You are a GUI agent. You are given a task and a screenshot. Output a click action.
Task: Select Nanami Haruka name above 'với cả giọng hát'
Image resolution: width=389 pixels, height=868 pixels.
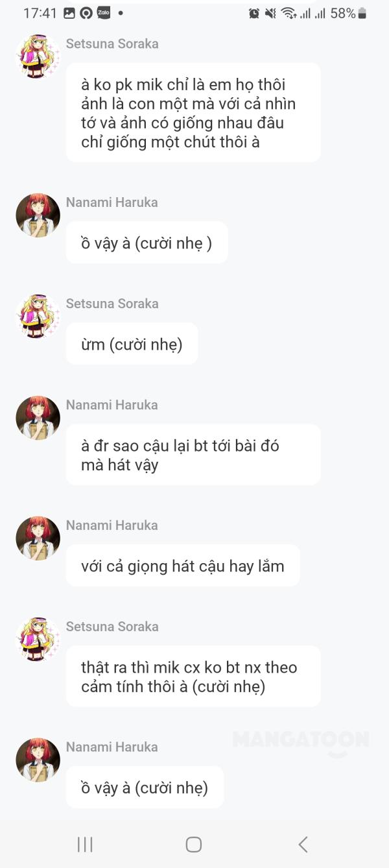coord(112,525)
